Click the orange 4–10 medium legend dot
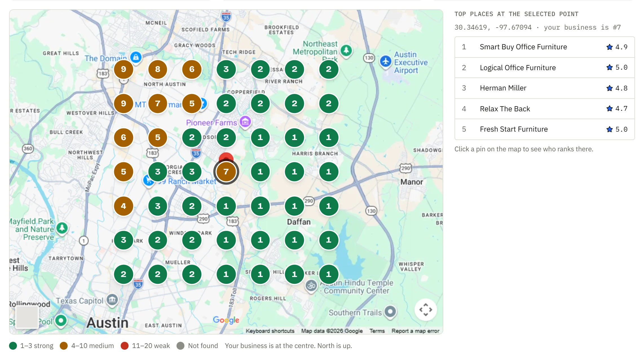Screen dimensions: 644x359 coord(64,346)
